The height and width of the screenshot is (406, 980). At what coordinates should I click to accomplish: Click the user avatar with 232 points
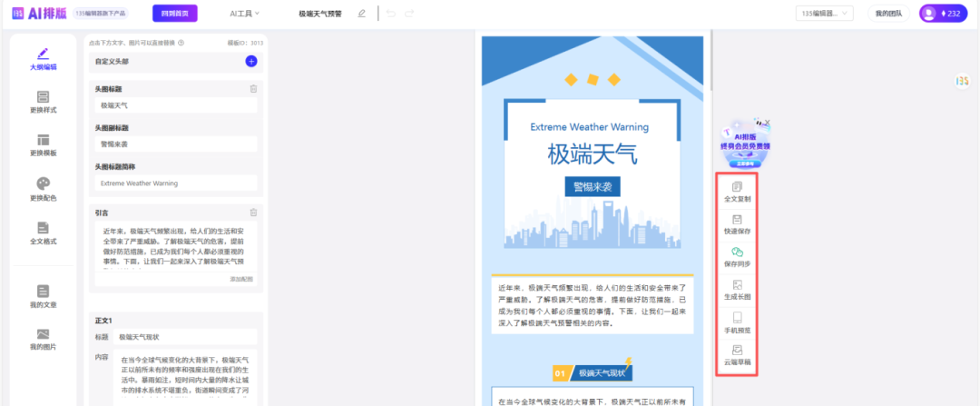943,13
